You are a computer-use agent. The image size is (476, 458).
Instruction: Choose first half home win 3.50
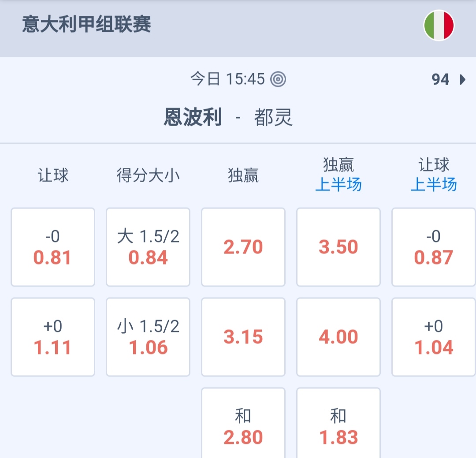click(x=338, y=247)
